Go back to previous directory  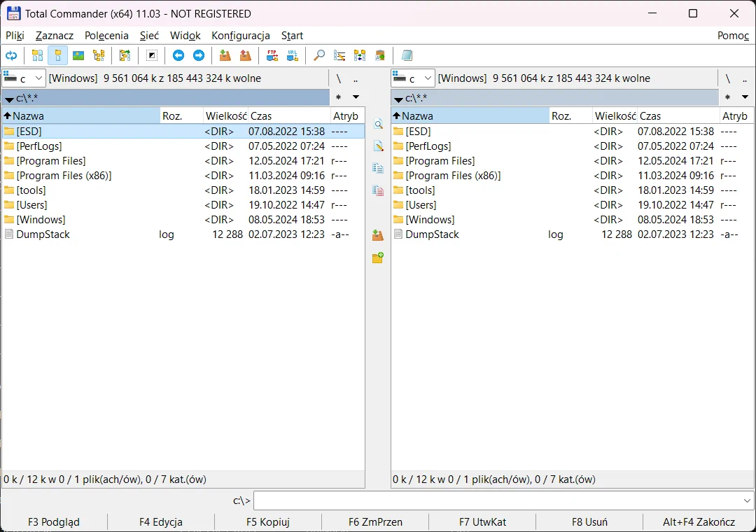[178, 55]
